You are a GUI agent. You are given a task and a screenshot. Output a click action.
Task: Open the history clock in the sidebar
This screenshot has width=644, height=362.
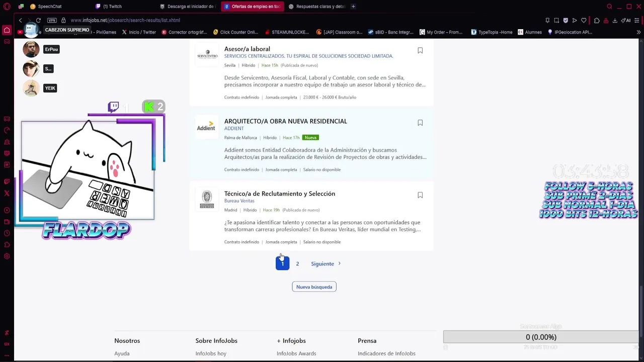pos(7,233)
